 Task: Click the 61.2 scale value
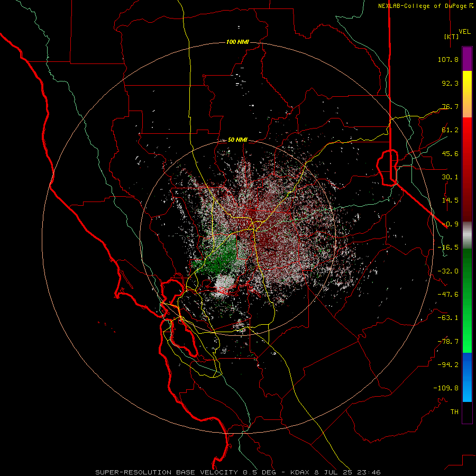pos(450,130)
